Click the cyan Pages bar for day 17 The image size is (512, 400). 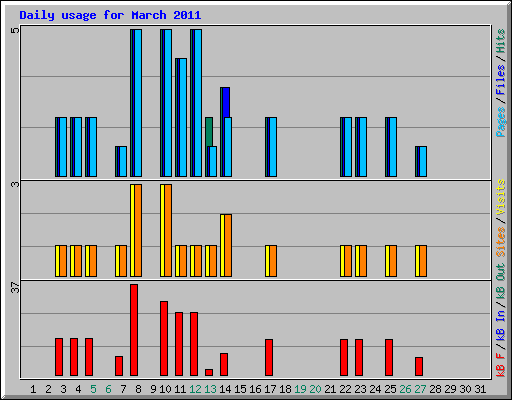point(273,147)
